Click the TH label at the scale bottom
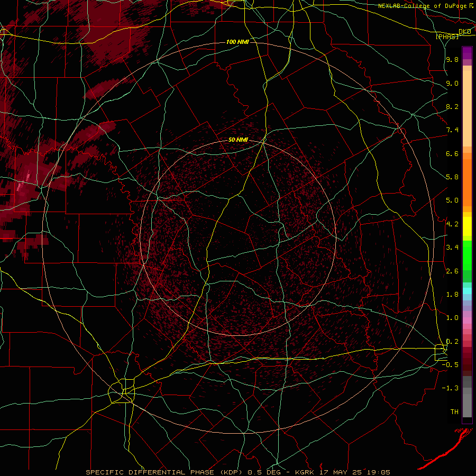The width and height of the screenshot is (476, 476). tap(454, 412)
